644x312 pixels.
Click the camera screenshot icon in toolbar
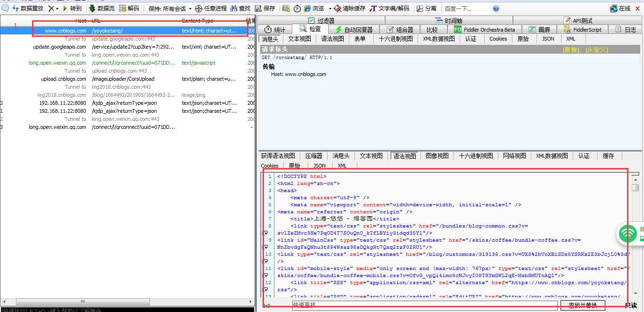286,8
